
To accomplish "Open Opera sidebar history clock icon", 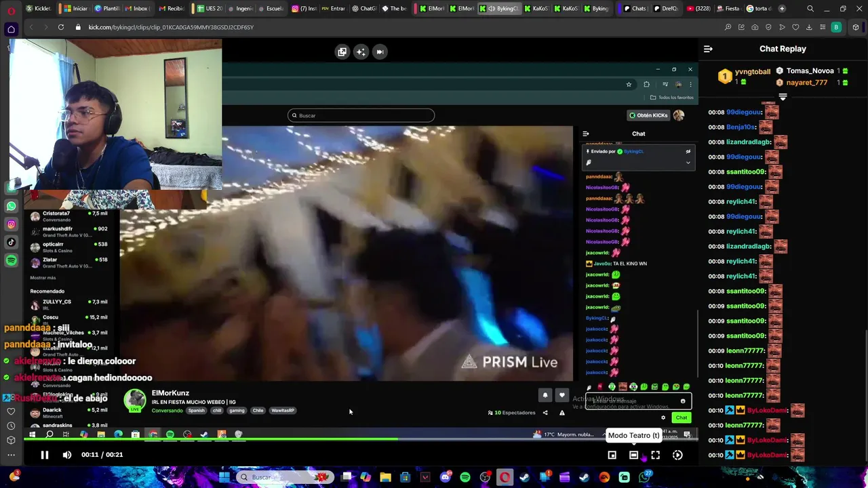I will [11, 426].
